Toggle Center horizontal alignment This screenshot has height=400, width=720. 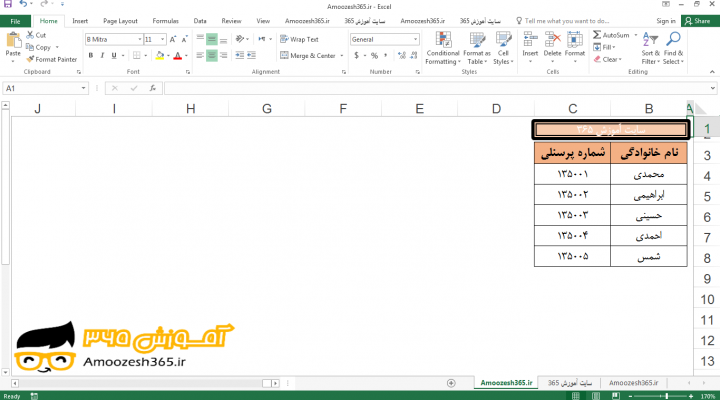(212, 56)
